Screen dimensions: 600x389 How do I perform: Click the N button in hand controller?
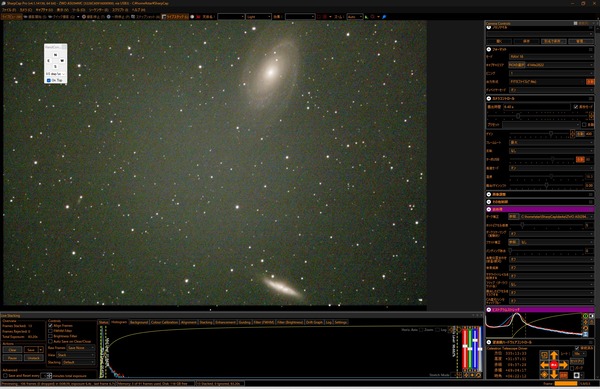click(x=55, y=55)
